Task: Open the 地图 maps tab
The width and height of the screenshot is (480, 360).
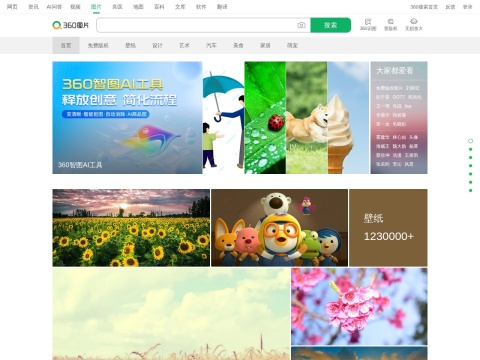Action: tap(138, 7)
